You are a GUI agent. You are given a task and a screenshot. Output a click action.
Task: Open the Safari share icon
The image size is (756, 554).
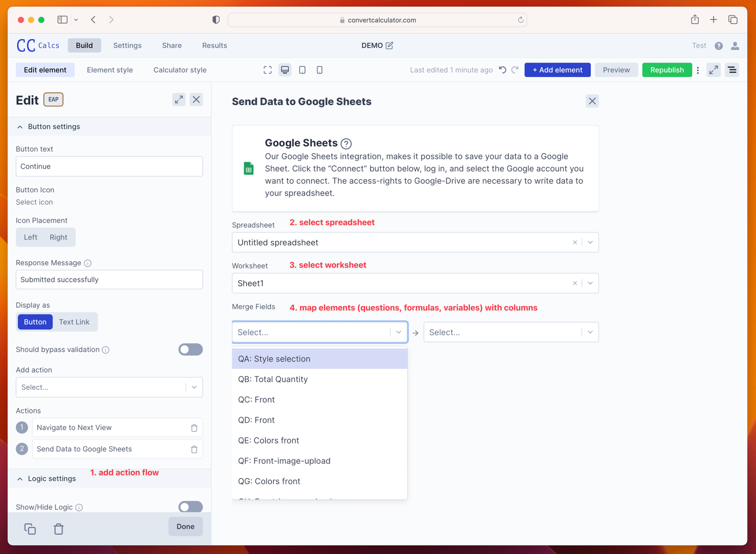point(695,19)
